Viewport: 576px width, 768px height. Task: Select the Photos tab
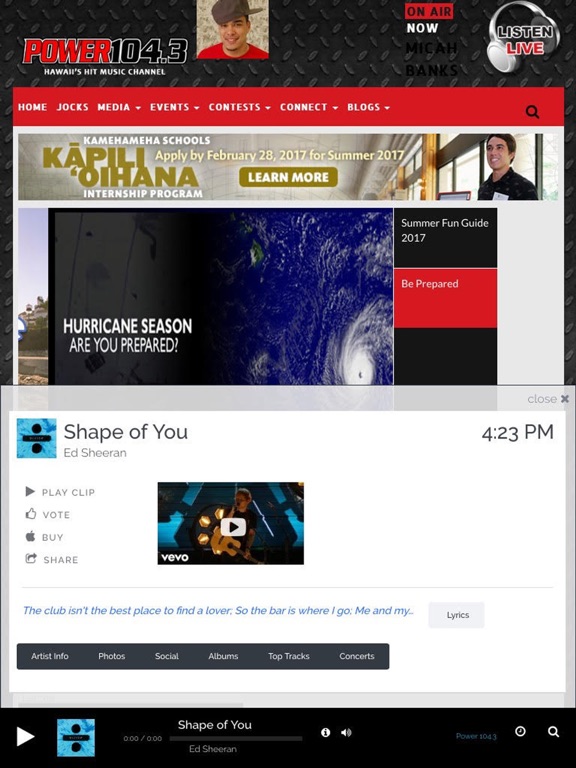(112, 656)
